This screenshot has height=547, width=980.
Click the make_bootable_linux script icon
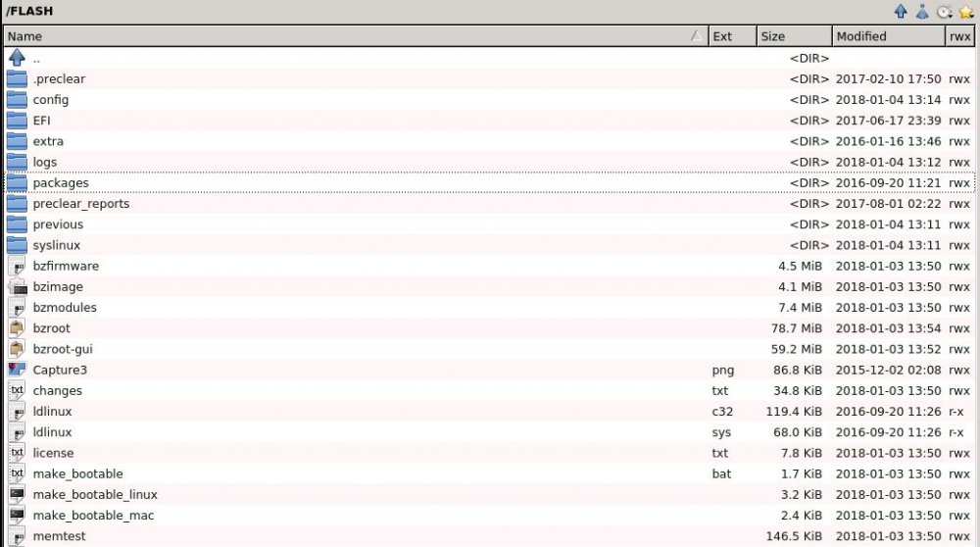(17, 494)
